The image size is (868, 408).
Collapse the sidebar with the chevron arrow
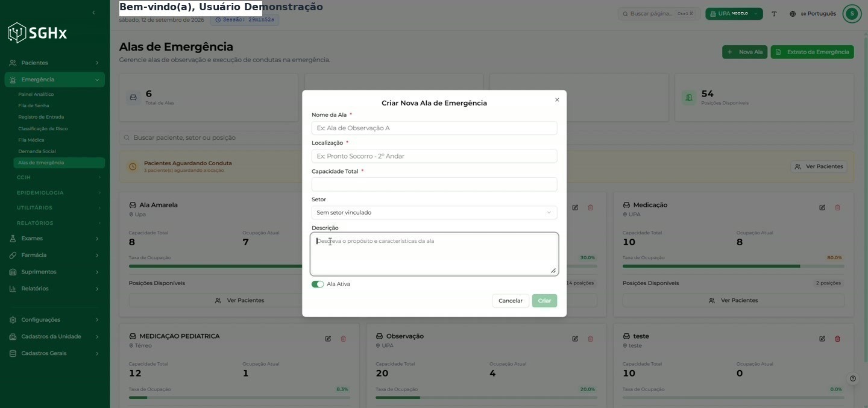point(93,13)
